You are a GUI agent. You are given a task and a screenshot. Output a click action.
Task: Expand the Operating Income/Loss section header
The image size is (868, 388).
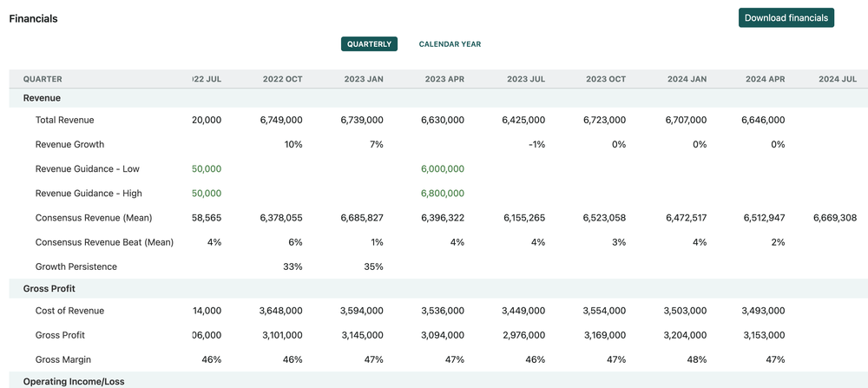[x=76, y=381]
